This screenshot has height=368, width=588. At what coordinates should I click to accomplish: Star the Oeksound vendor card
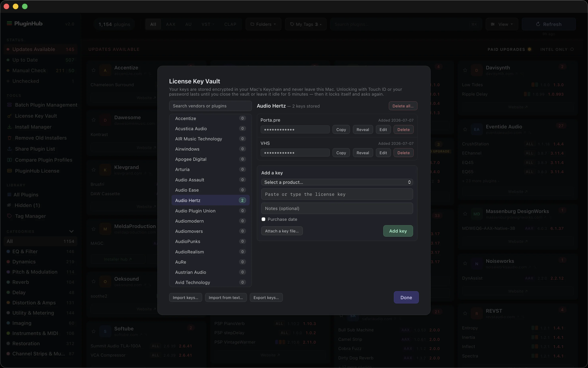tap(93, 281)
